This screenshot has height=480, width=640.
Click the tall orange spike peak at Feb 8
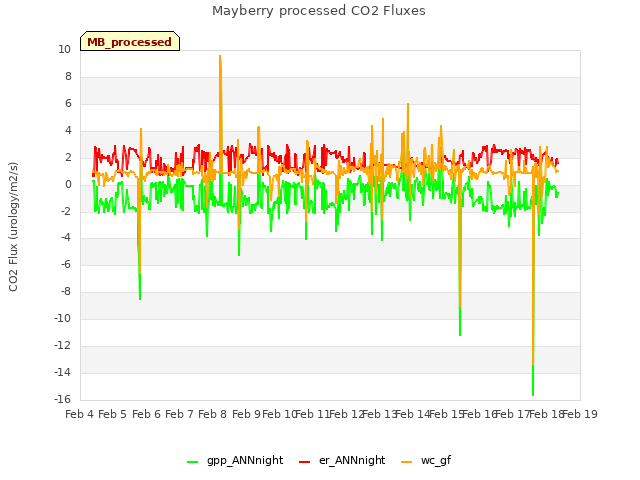tap(220, 56)
